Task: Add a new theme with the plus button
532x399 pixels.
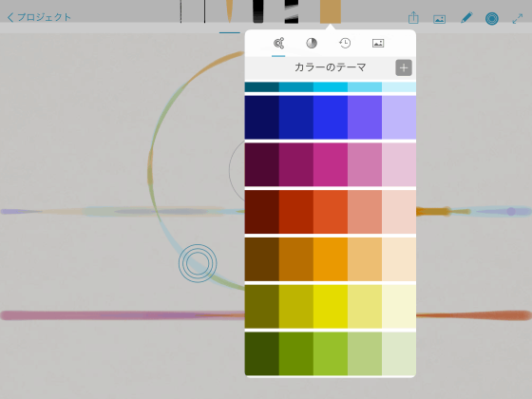Action: click(404, 67)
